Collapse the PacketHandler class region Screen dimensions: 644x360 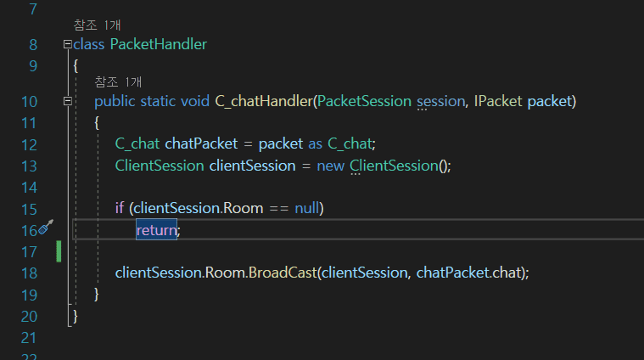click(x=68, y=44)
